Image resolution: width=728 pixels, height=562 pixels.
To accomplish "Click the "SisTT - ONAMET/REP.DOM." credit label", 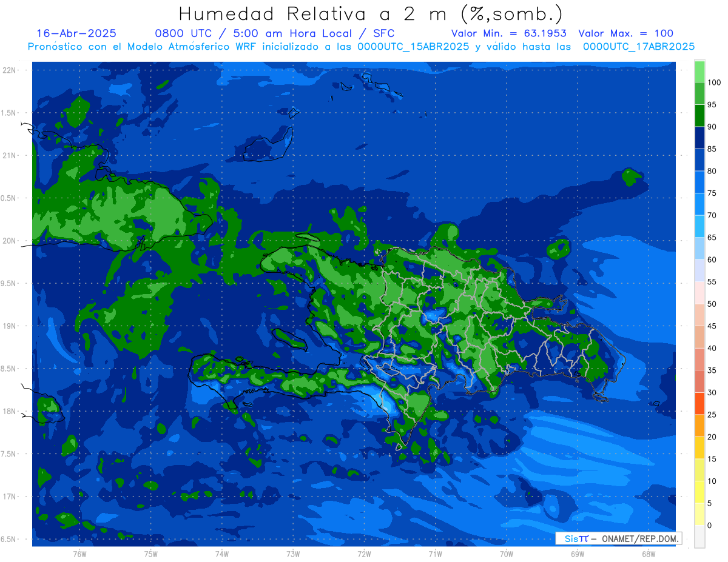I will [619, 538].
